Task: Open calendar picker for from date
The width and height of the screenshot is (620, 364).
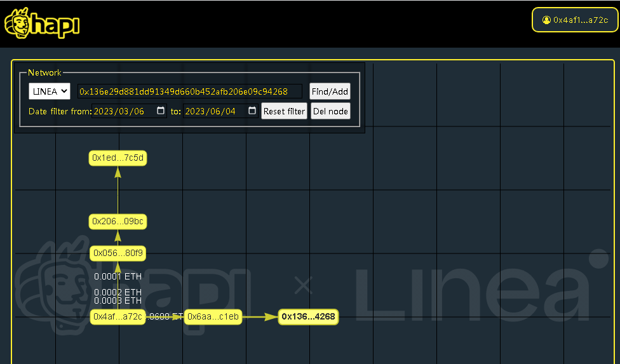Action: point(161,111)
